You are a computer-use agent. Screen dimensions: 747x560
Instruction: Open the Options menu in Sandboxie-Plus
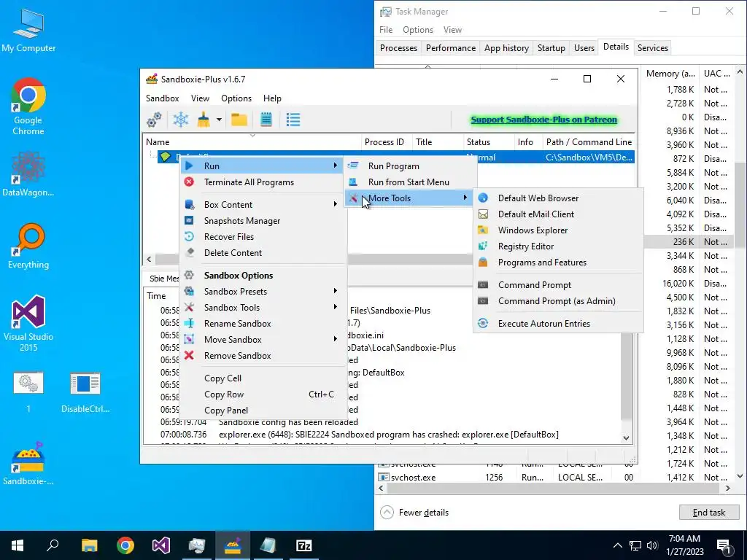[x=236, y=98]
